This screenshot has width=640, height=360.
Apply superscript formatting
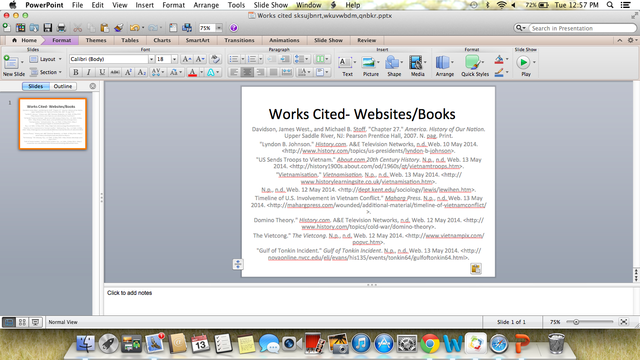click(x=128, y=72)
